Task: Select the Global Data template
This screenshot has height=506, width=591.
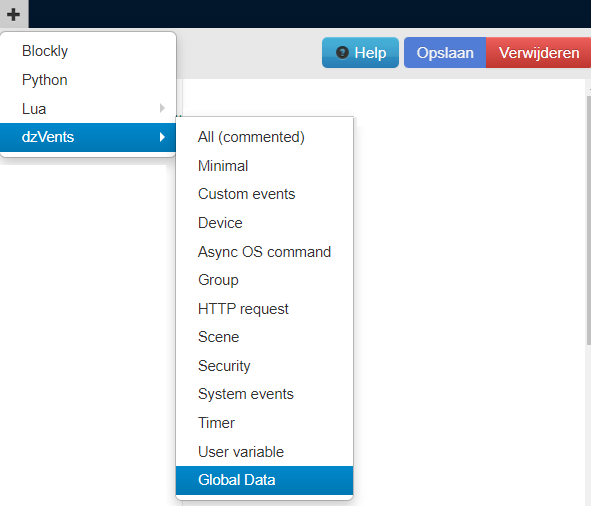Action: pos(264,480)
